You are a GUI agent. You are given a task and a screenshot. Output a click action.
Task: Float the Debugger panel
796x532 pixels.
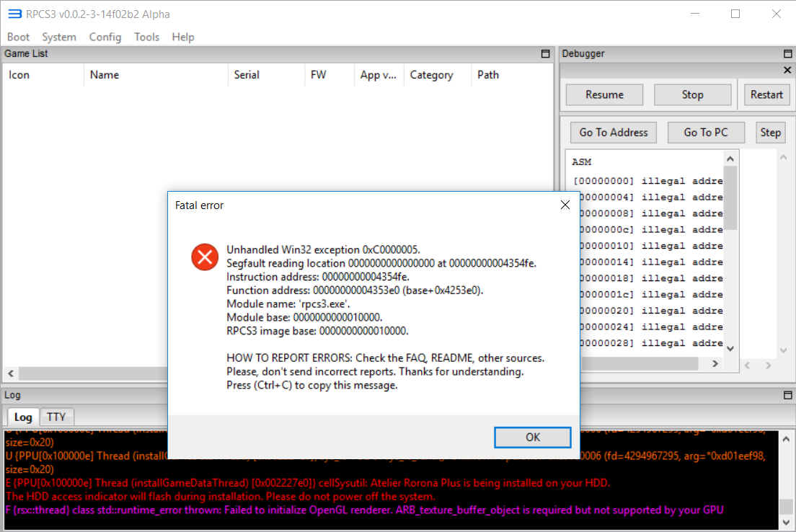788,54
